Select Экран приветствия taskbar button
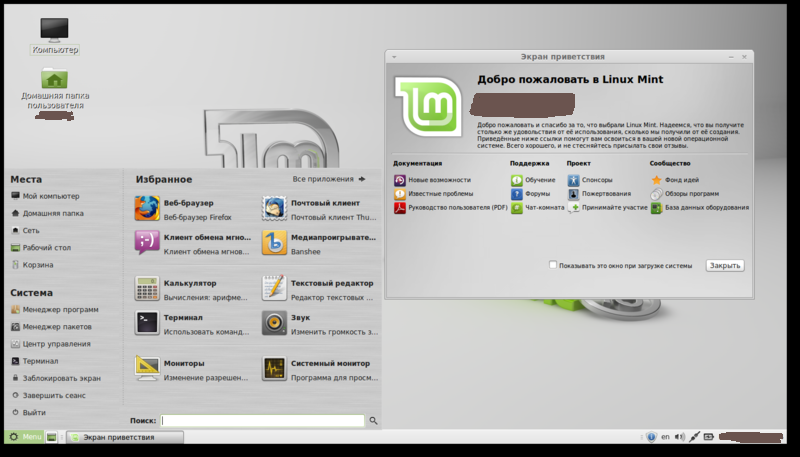This screenshot has height=457, width=800. (x=125, y=437)
